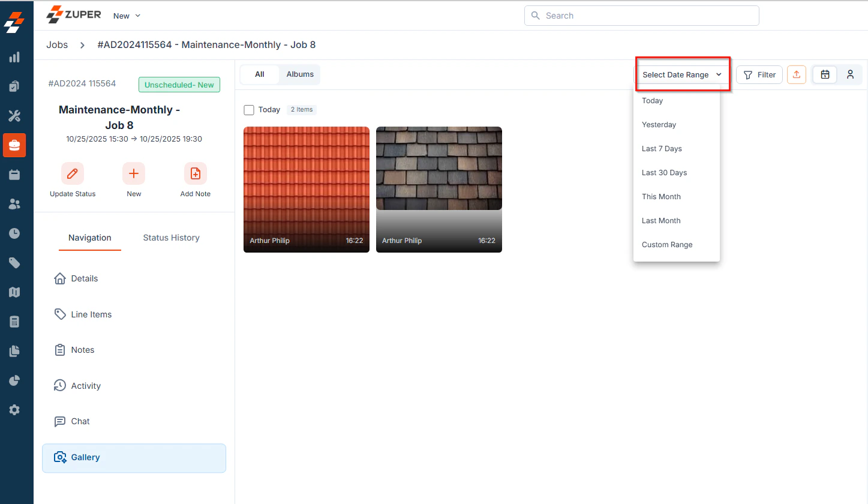Click the Filter button
This screenshot has height=504, width=868.
[x=759, y=74]
